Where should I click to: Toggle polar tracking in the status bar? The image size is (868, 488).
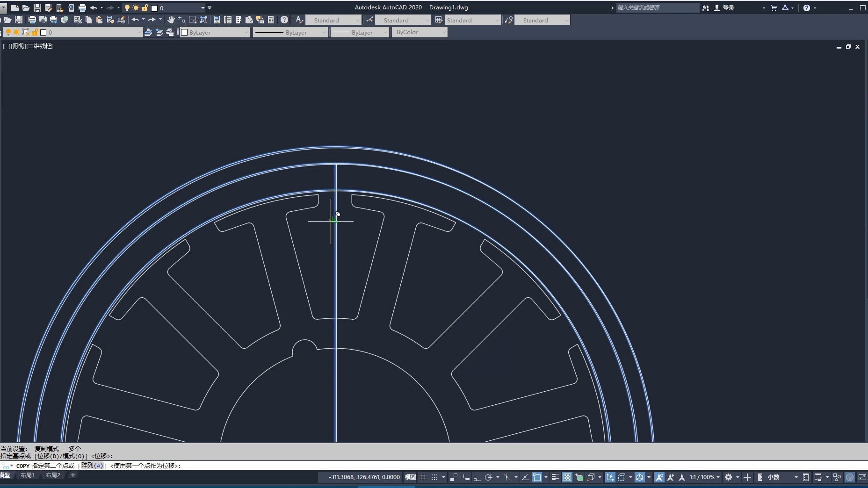pyautogui.click(x=489, y=477)
